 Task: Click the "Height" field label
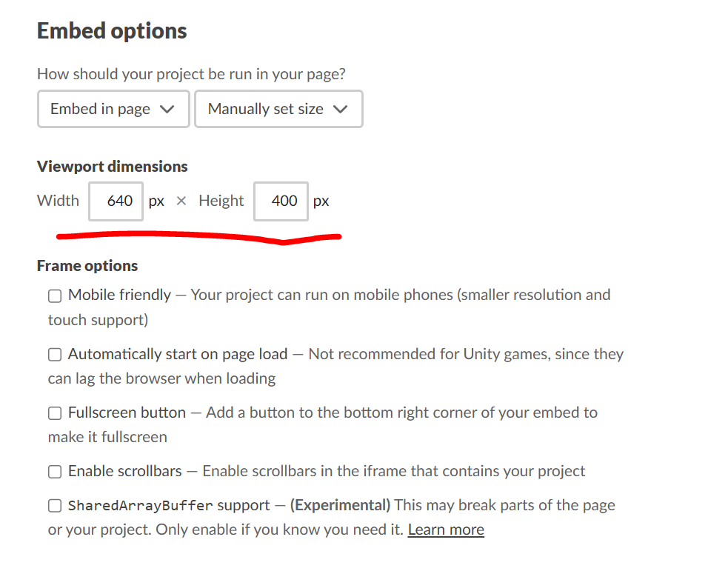coord(221,201)
